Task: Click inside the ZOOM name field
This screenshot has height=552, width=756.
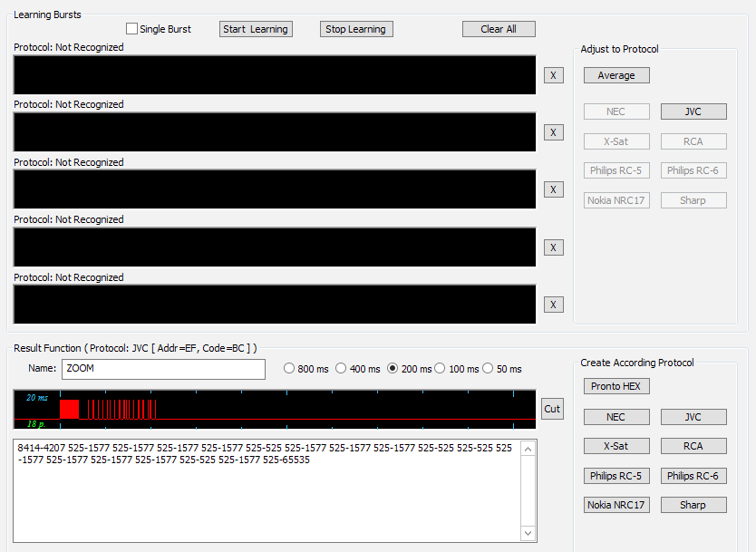Action: [163, 369]
